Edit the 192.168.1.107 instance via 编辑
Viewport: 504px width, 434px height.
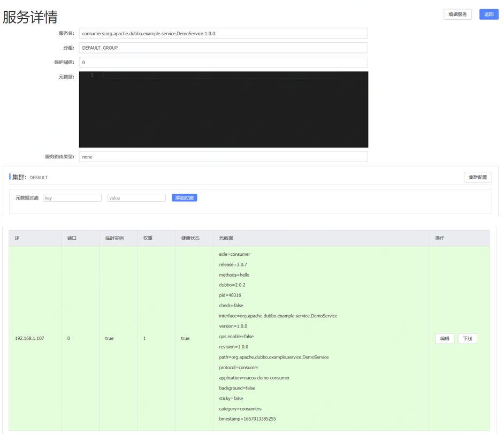click(x=445, y=339)
